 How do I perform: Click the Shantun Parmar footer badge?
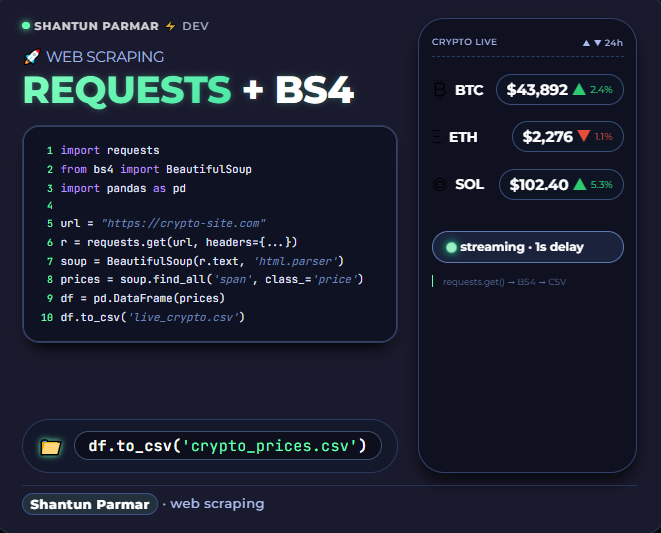[90, 504]
